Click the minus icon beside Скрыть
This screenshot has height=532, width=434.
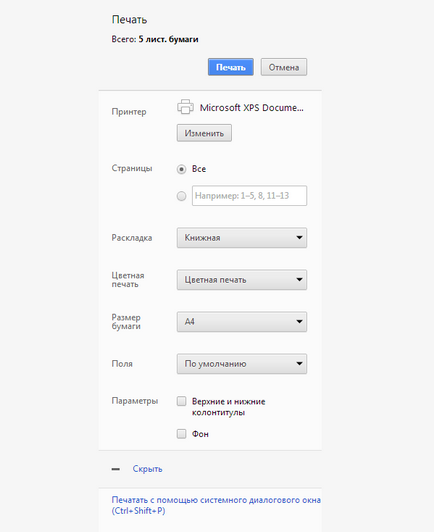[x=116, y=469]
